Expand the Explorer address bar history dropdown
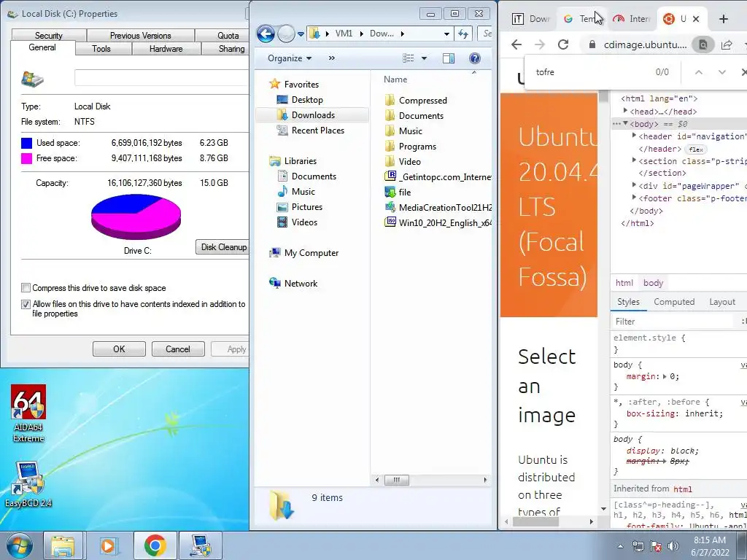The height and width of the screenshot is (560, 747). click(446, 34)
